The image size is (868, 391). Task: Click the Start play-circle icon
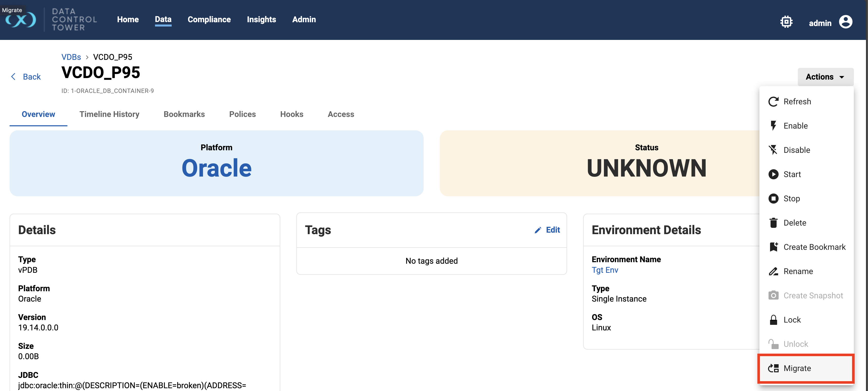point(773,174)
